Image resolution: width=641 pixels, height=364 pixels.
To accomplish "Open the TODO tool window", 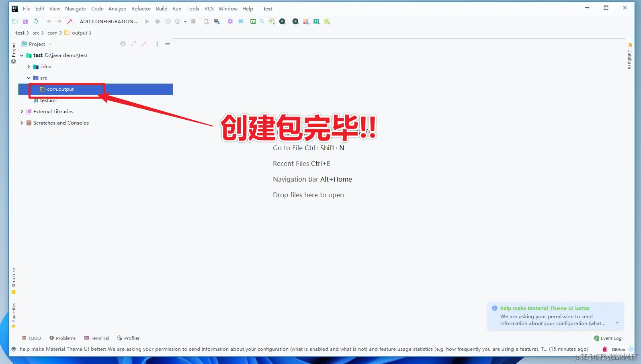I will click(x=31, y=338).
